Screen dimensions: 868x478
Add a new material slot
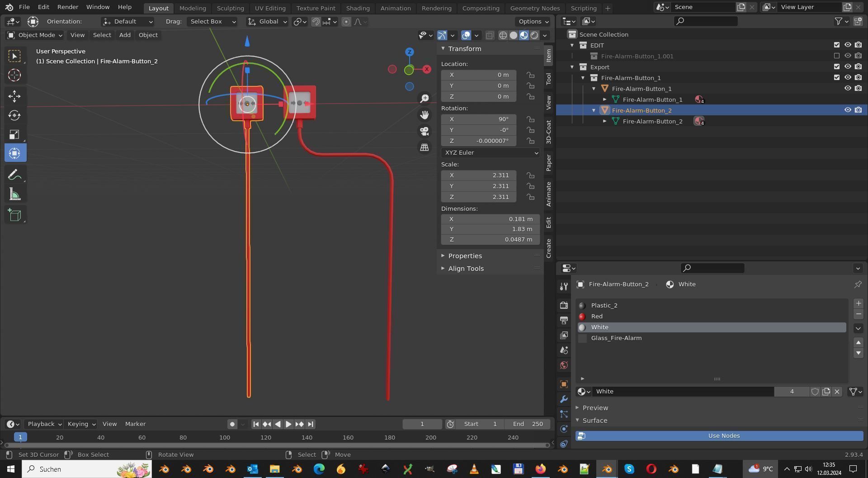click(859, 303)
